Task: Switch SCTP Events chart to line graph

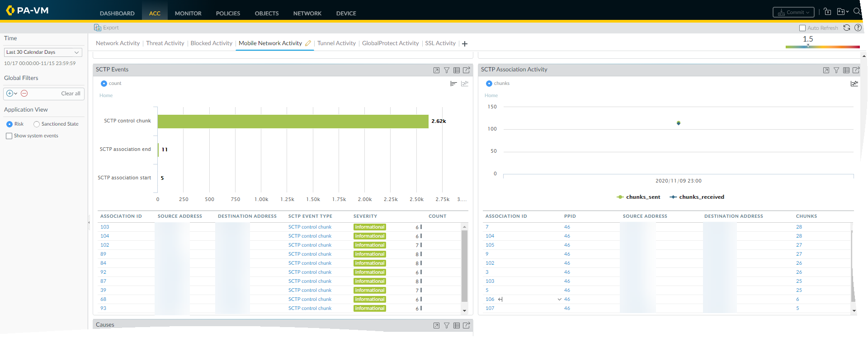Action: [x=465, y=84]
